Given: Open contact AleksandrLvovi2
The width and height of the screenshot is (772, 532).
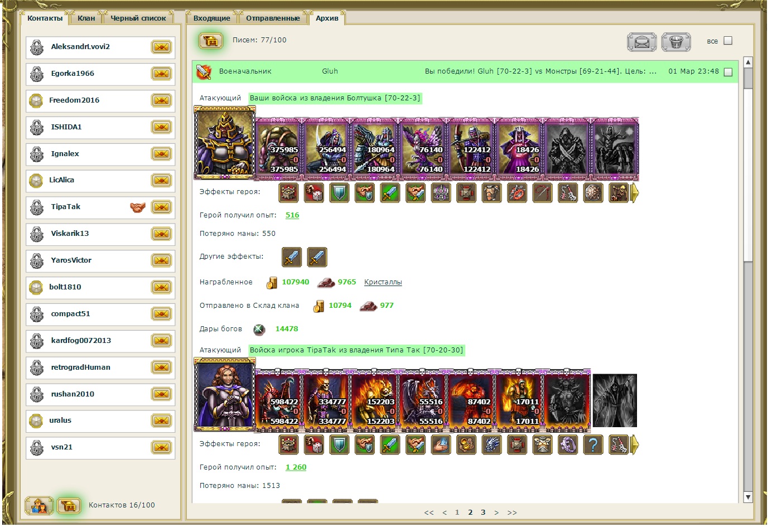Looking at the screenshot, I should click(80, 47).
